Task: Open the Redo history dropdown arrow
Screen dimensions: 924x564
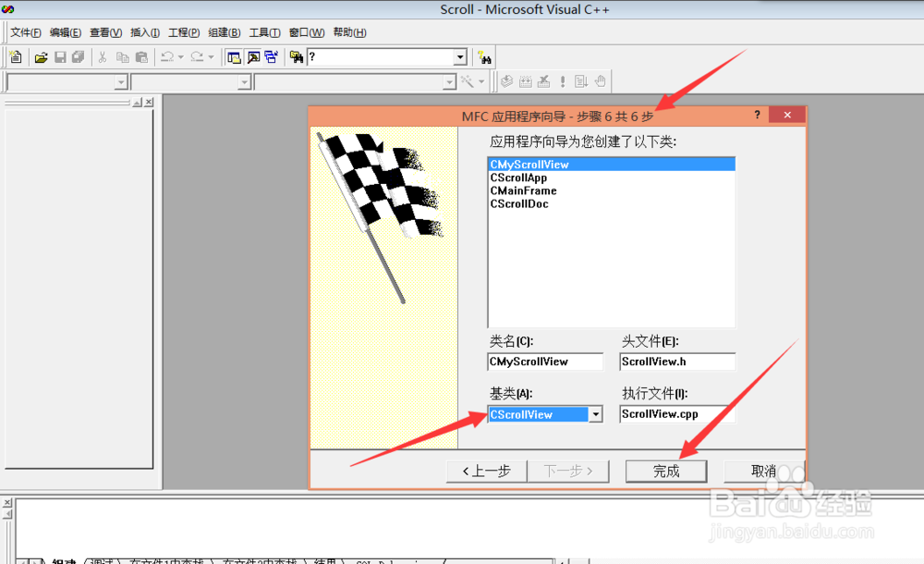Action: coord(211,57)
